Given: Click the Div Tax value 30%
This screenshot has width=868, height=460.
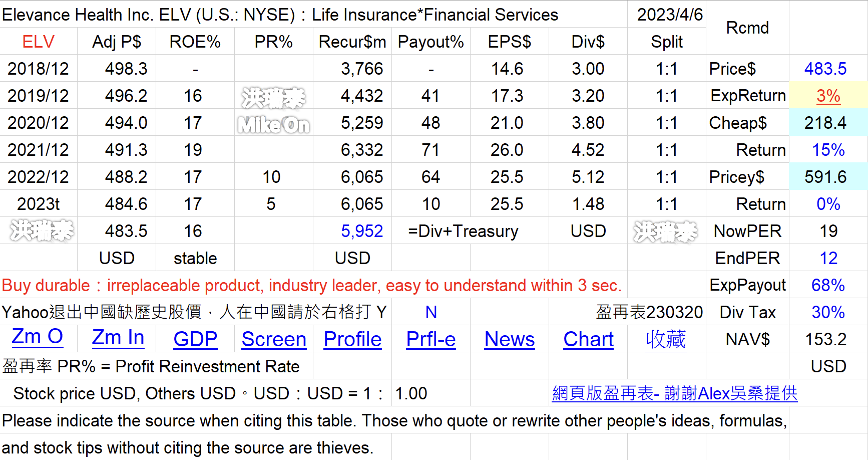Looking at the screenshot, I should (828, 312).
